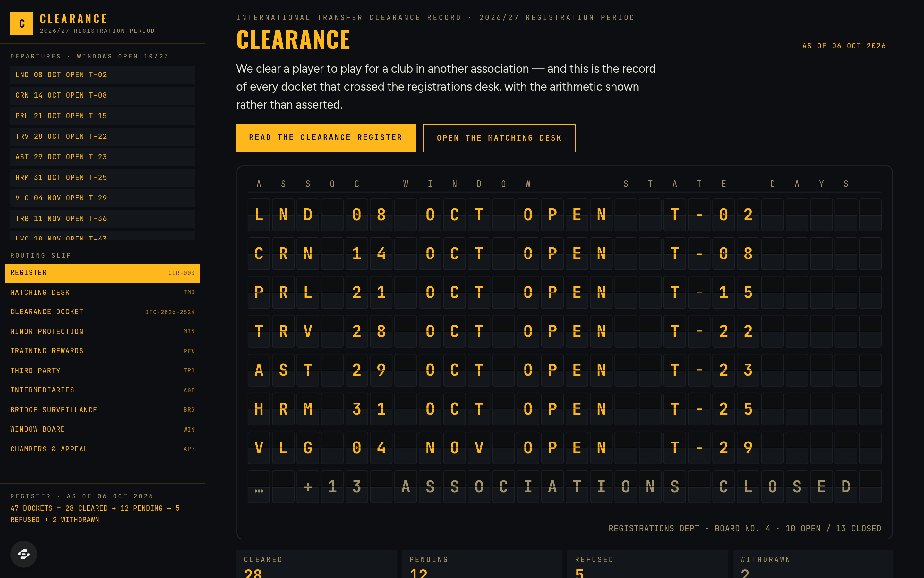The image size is (924, 578).
Task: Select TRB 11 NOV departure entry
Action: [102, 219]
